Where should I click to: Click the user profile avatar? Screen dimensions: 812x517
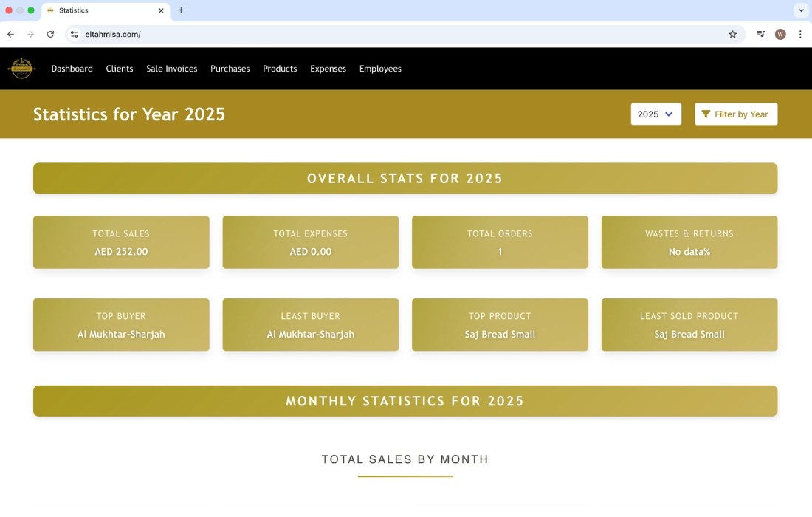click(780, 34)
